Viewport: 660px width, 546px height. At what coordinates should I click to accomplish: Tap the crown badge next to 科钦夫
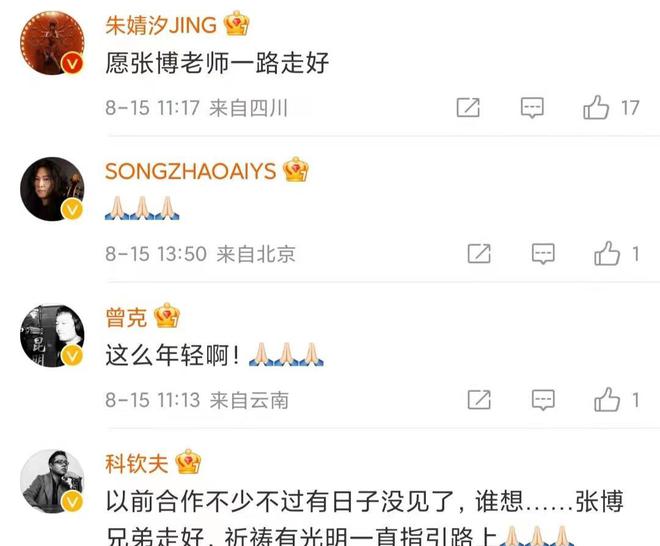coord(188,462)
